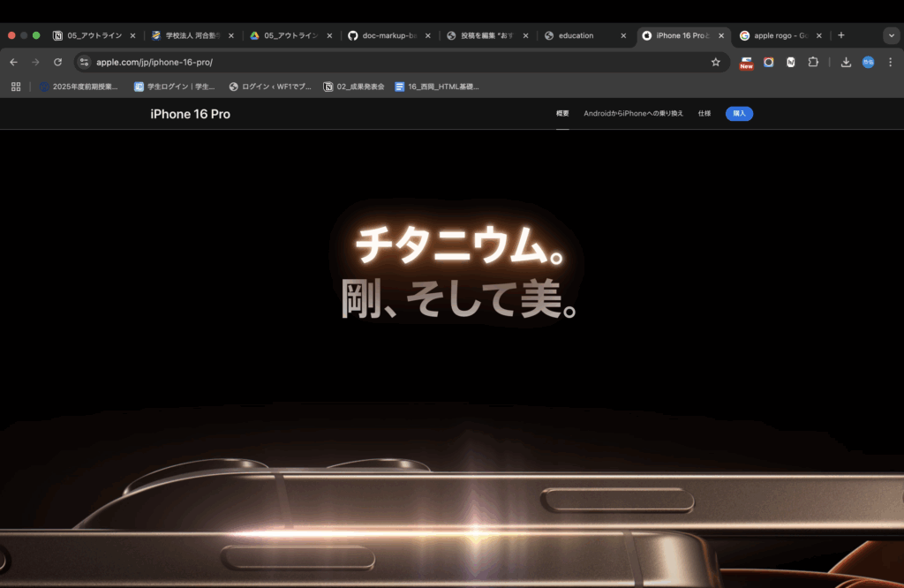
Task: Click the Notion extension icon in toolbar
Action: (791, 63)
